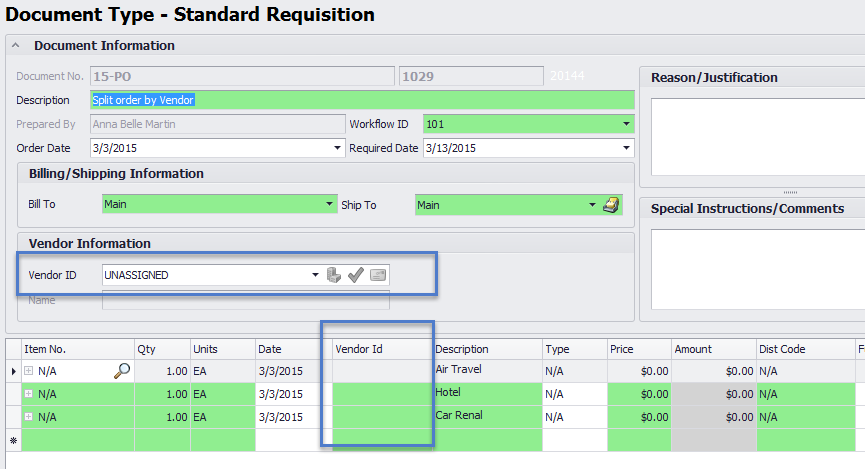This screenshot has width=865, height=469.
Task: Click the vendor checkmark icon
Action: tap(356, 275)
